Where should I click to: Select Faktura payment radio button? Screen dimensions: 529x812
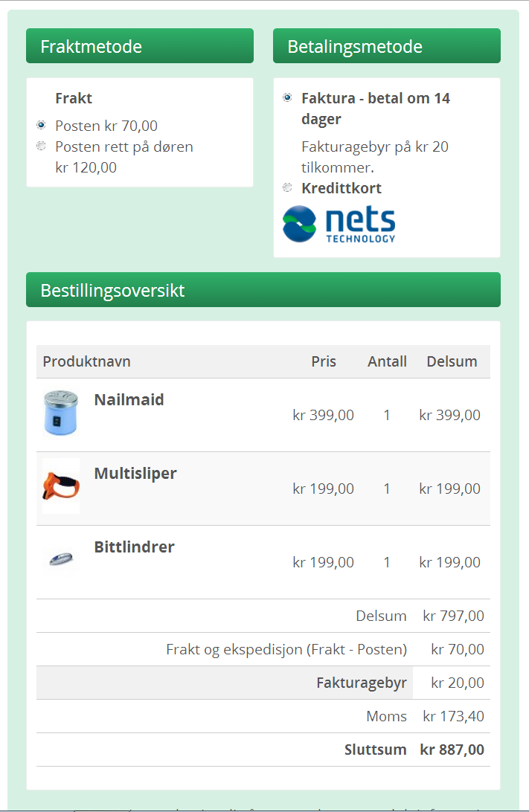287,97
